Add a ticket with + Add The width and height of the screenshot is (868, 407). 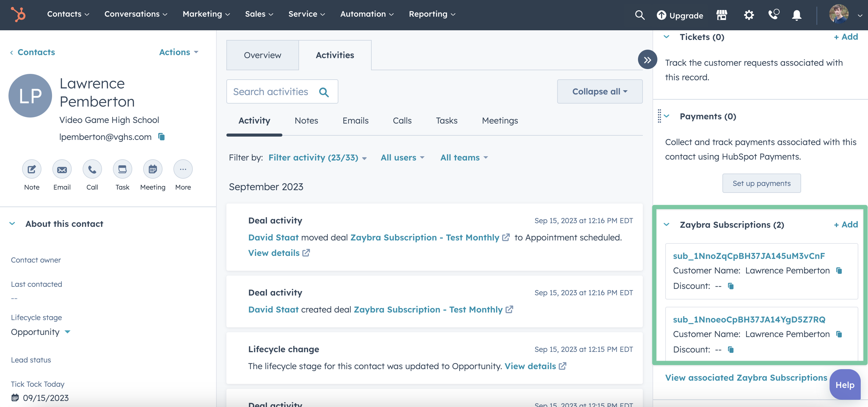846,37
